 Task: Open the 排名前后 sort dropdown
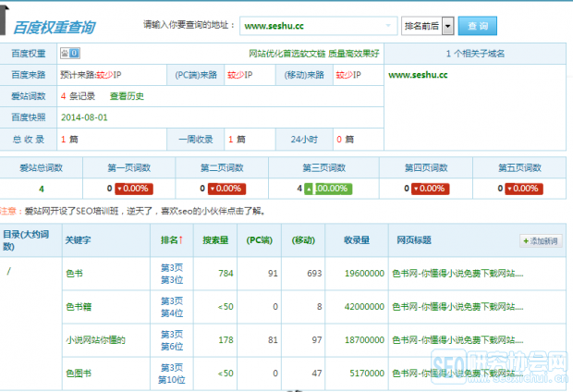pos(428,26)
